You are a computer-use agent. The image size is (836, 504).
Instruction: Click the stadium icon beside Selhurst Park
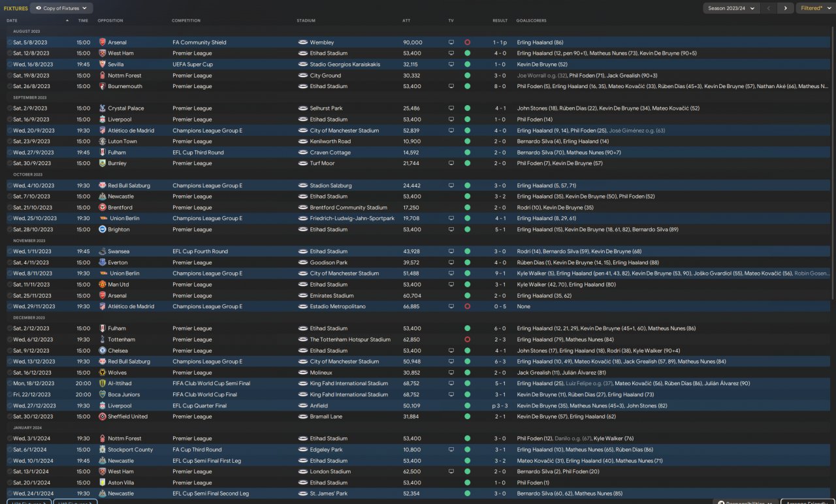(x=303, y=108)
